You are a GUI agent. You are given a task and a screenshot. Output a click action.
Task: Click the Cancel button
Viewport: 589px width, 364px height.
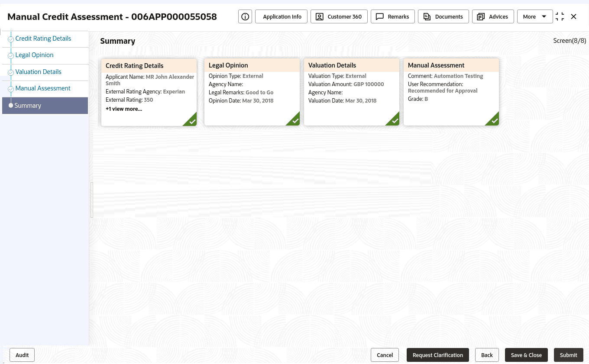[x=385, y=355]
